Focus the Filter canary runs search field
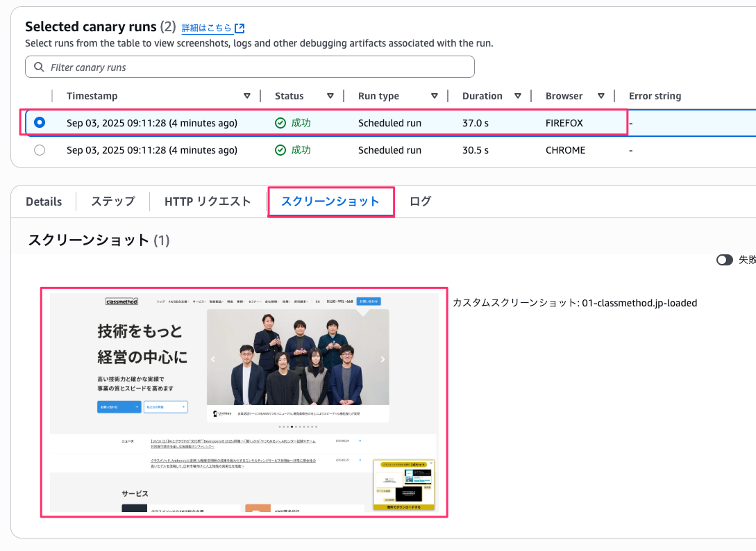The height and width of the screenshot is (551, 756). point(250,67)
